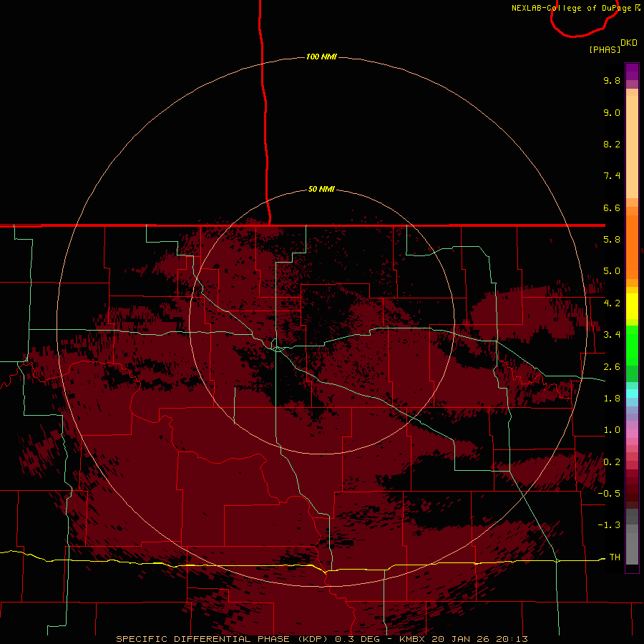Click the TH threshold label on the scale
644x644 pixels.
615,557
